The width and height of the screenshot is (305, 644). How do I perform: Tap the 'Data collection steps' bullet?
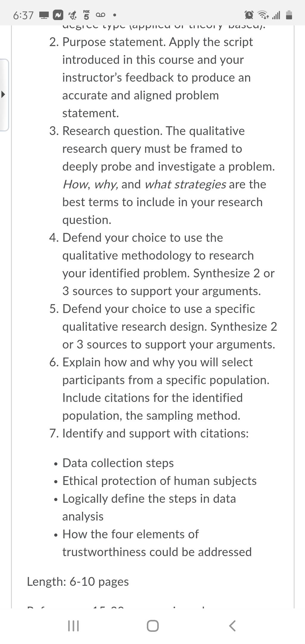(x=118, y=463)
